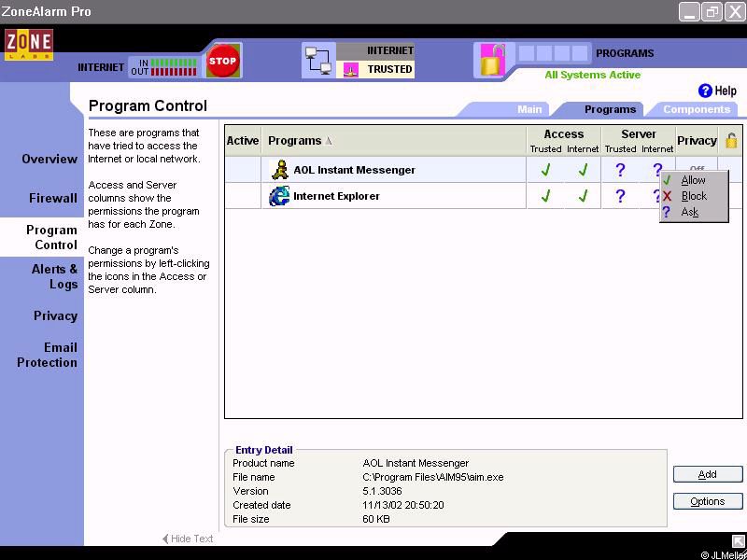Choose Allow from the permission popup
Image resolution: width=747 pixels, height=560 pixels.
pos(694,180)
